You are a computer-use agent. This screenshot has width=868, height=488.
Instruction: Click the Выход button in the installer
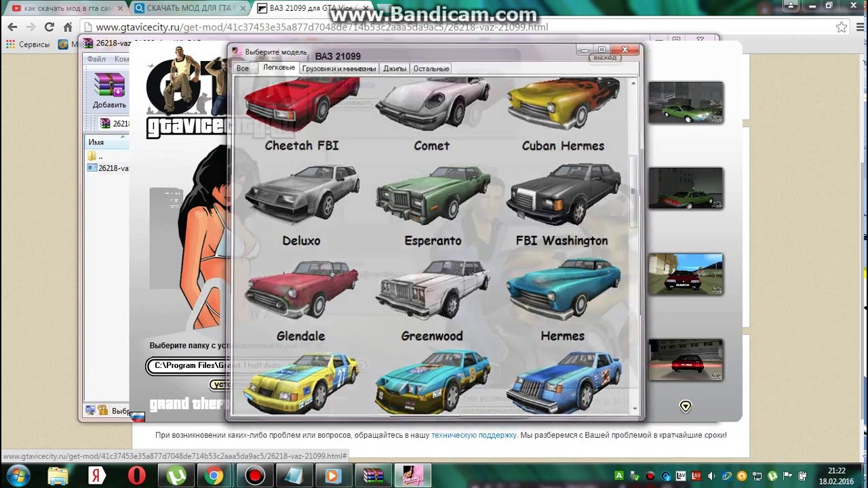click(605, 58)
